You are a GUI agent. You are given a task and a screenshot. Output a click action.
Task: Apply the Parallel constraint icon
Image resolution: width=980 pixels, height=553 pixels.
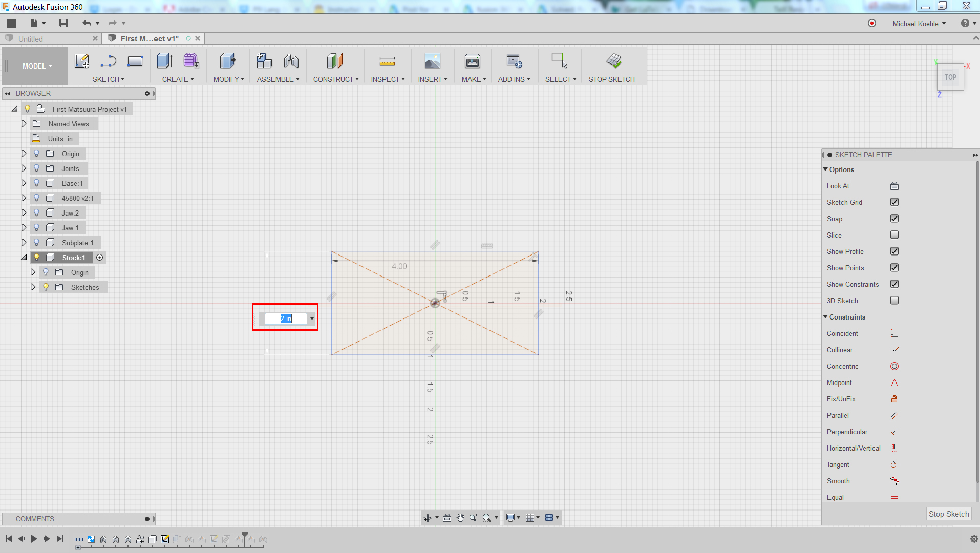[x=894, y=415]
